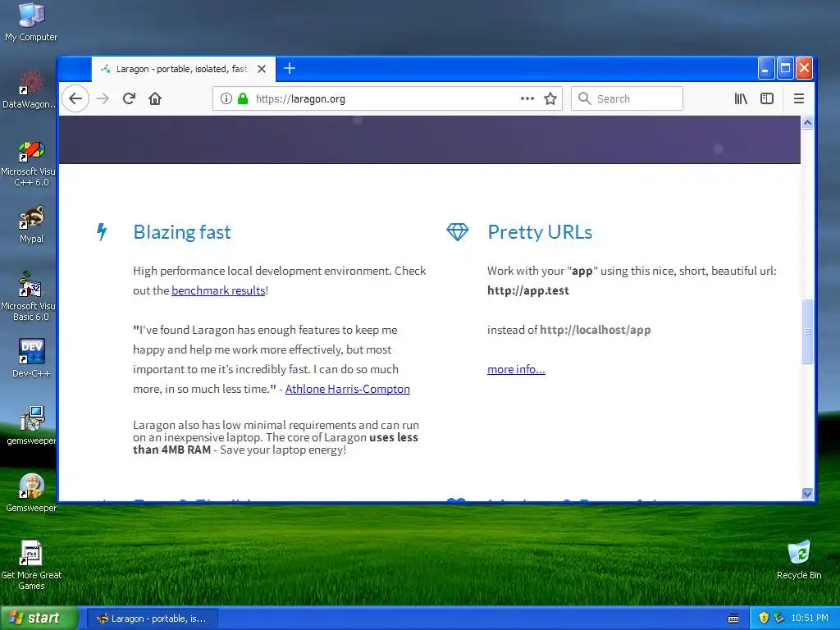Click the forward navigation arrow
This screenshot has width=840, height=630.
[x=103, y=98]
